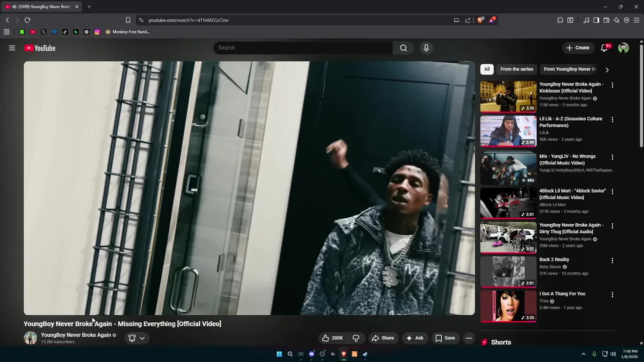Open the Trina I Got A Thang thumbnail
Viewport: 644px width, 362px height.
508,306
